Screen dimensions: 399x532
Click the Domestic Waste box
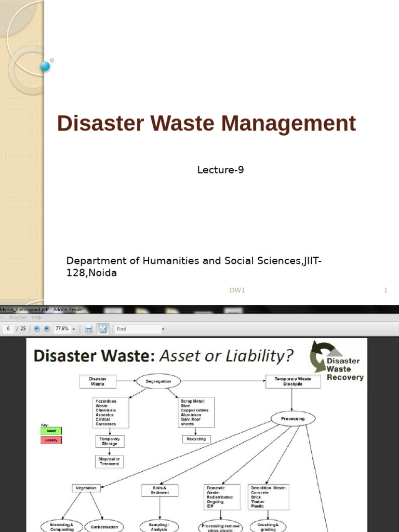tap(222, 497)
